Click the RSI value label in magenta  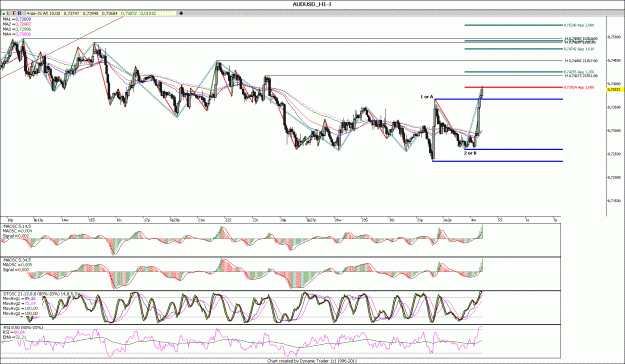click(x=14, y=332)
